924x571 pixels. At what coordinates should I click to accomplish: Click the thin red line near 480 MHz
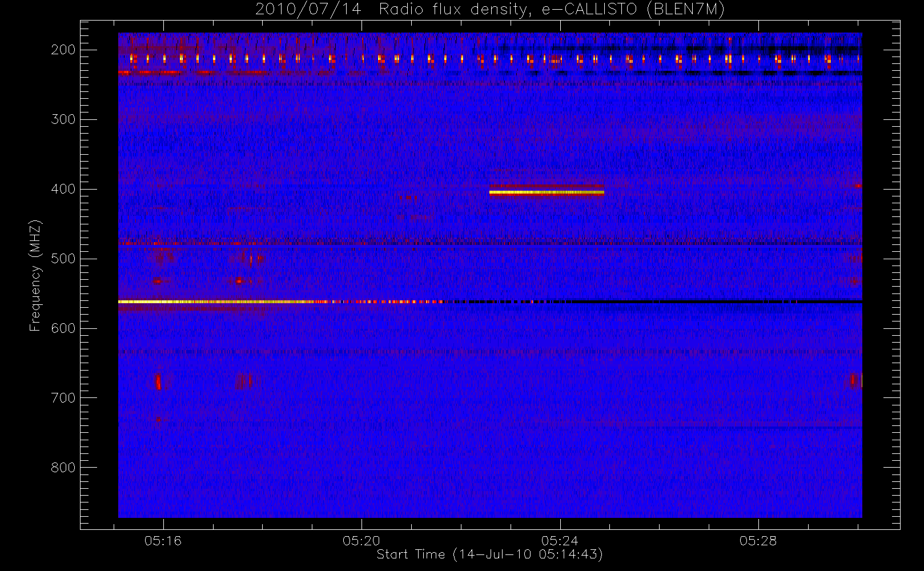pyautogui.click(x=490, y=244)
